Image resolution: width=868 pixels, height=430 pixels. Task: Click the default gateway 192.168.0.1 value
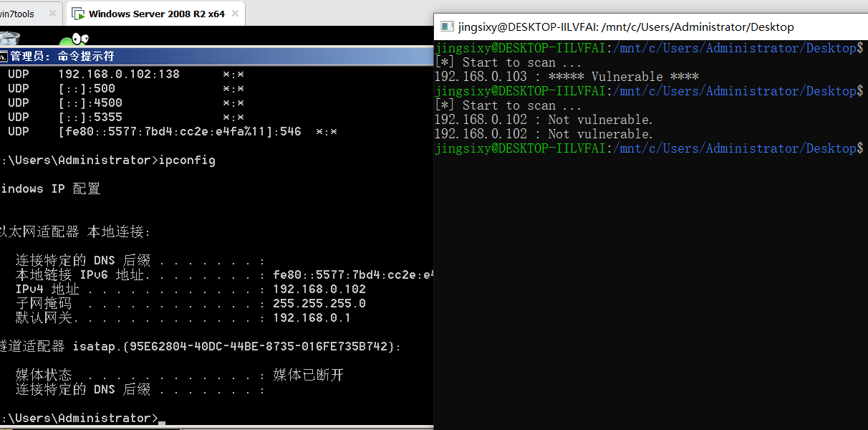pyautogui.click(x=312, y=317)
